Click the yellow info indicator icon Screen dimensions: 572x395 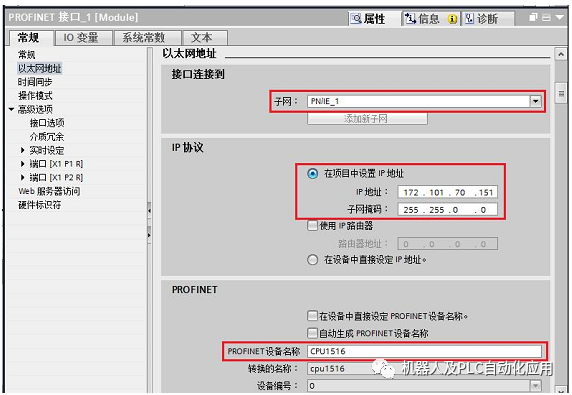click(x=452, y=19)
